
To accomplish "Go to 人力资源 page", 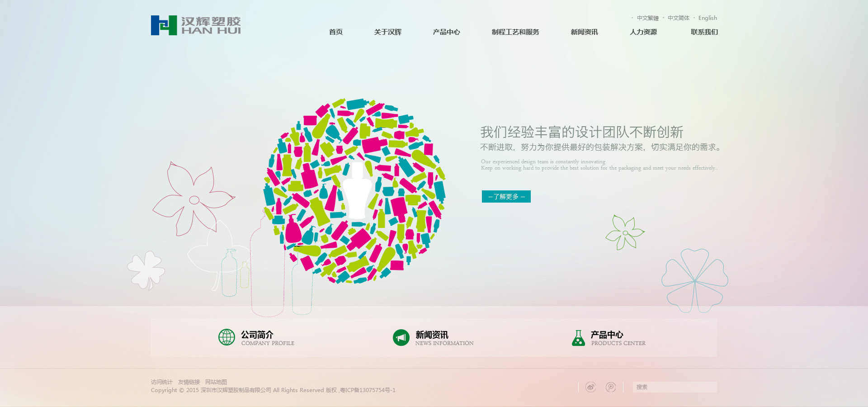I will click(x=643, y=32).
